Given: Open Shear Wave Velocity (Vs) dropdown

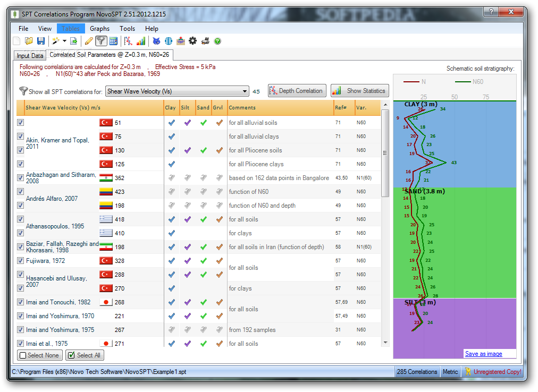Looking at the screenshot, I should click(177, 91).
